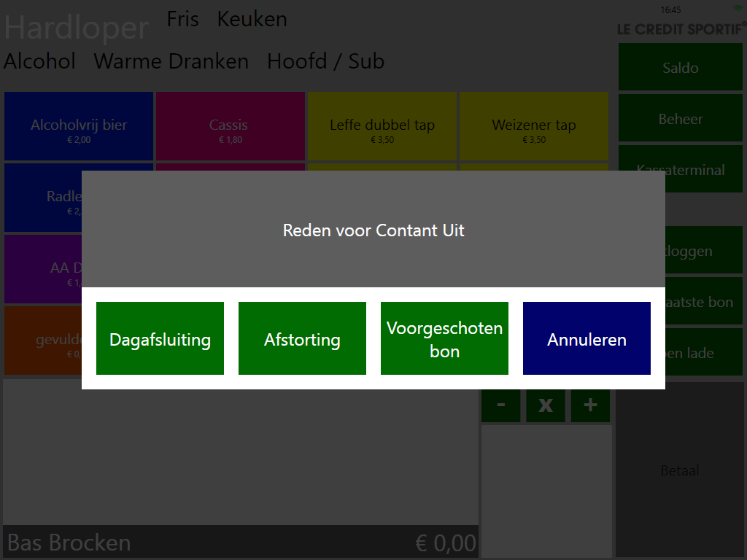Tap the minus quantity button
This screenshot has height=560, width=747.
[500, 405]
